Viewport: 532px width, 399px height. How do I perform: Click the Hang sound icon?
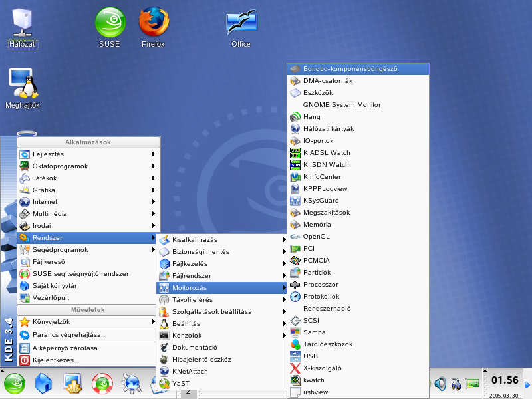pyautogui.click(x=295, y=117)
